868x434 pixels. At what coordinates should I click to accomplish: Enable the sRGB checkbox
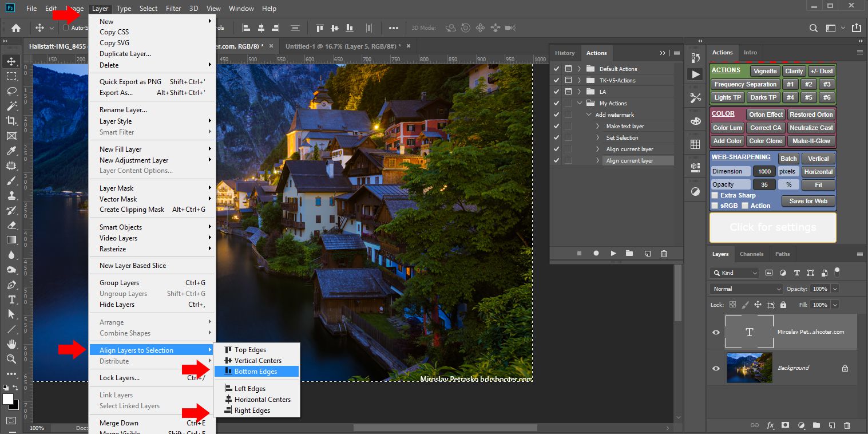point(714,205)
